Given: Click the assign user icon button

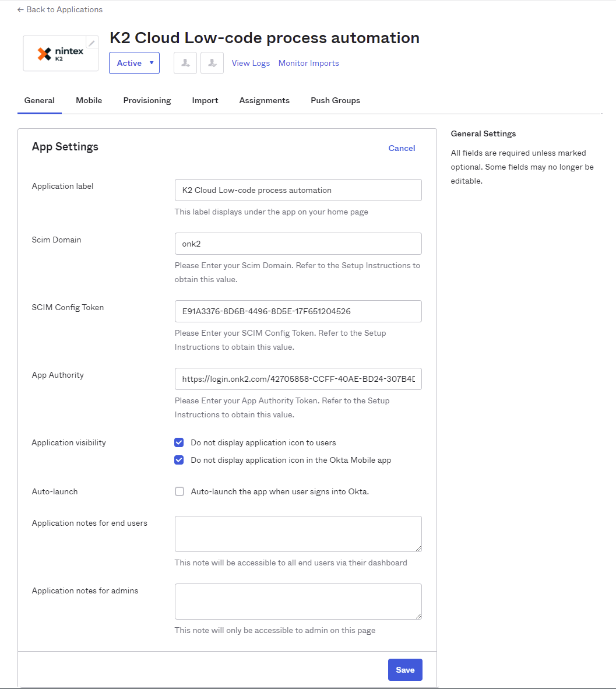Looking at the screenshot, I should coord(185,63).
